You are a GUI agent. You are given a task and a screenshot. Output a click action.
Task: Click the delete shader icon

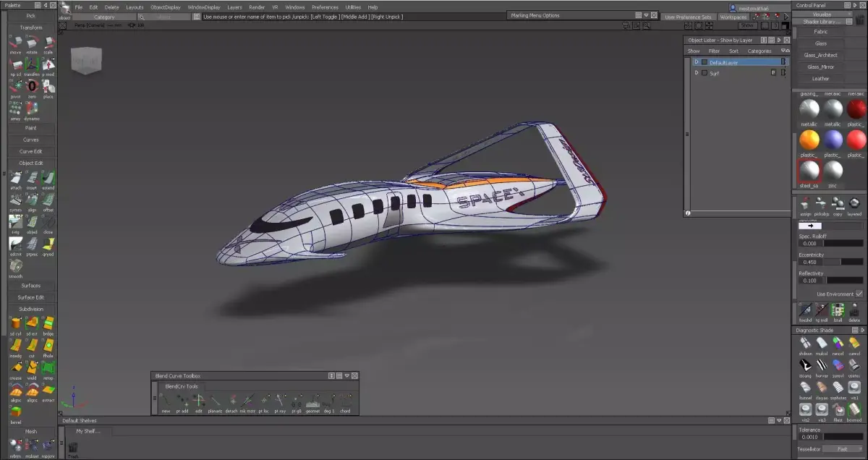coord(854,312)
